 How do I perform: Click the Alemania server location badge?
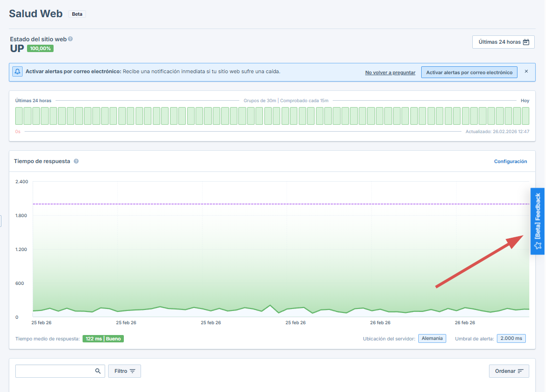coord(431,338)
